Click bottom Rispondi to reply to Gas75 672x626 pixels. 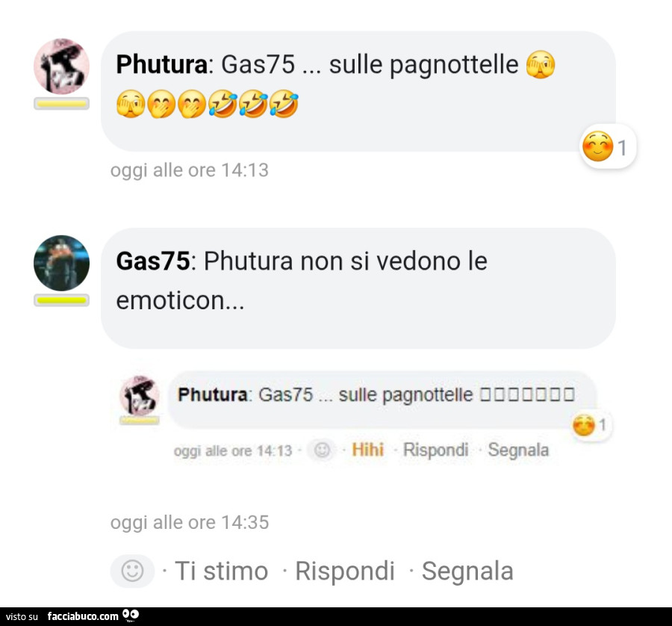pyautogui.click(x=344, y=571)
